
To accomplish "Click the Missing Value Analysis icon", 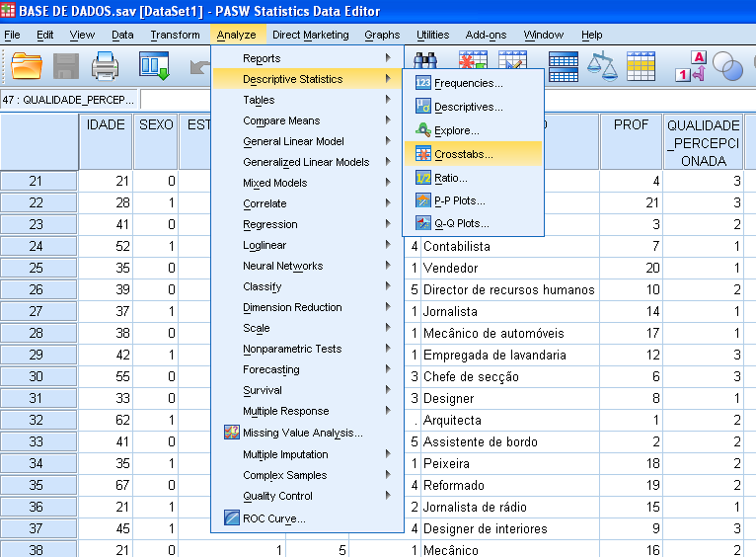I will tap(232, 433).
